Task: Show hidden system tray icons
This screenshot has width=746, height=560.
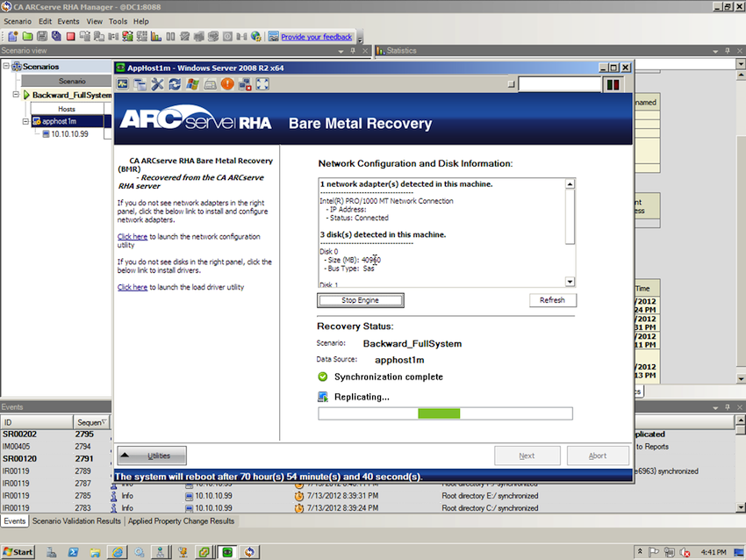Action: [640, 551]
